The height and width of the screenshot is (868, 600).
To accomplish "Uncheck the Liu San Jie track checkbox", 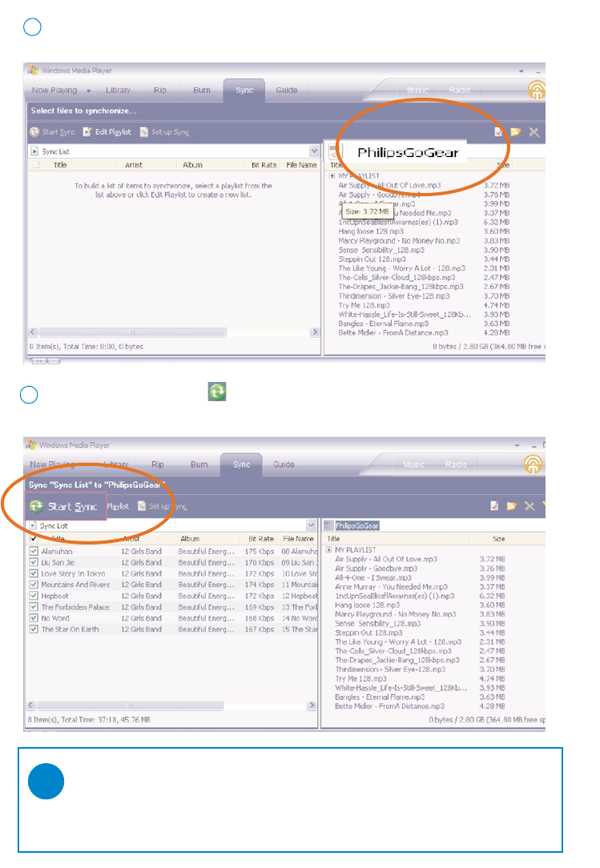I will point(34,562).
